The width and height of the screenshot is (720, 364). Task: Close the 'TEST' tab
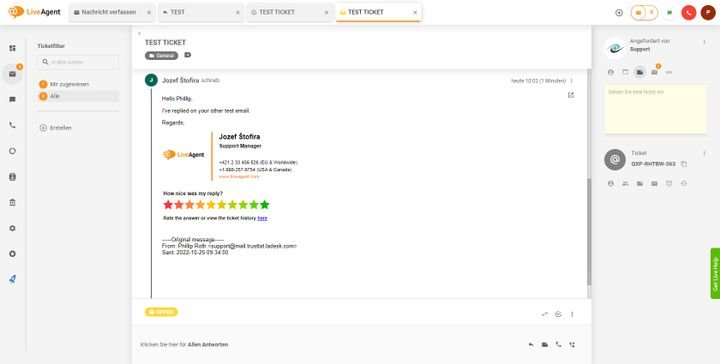(x=238, y=13)
